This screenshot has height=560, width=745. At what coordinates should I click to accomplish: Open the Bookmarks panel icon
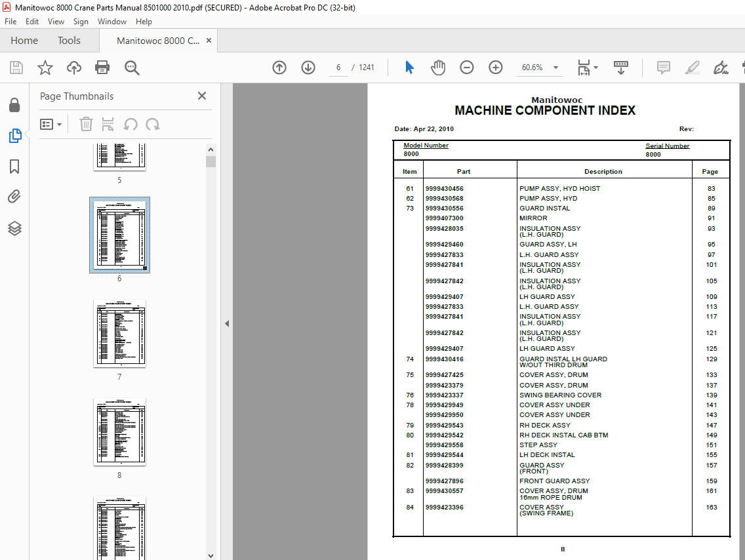pyautogui.click(x=14, y=167)
